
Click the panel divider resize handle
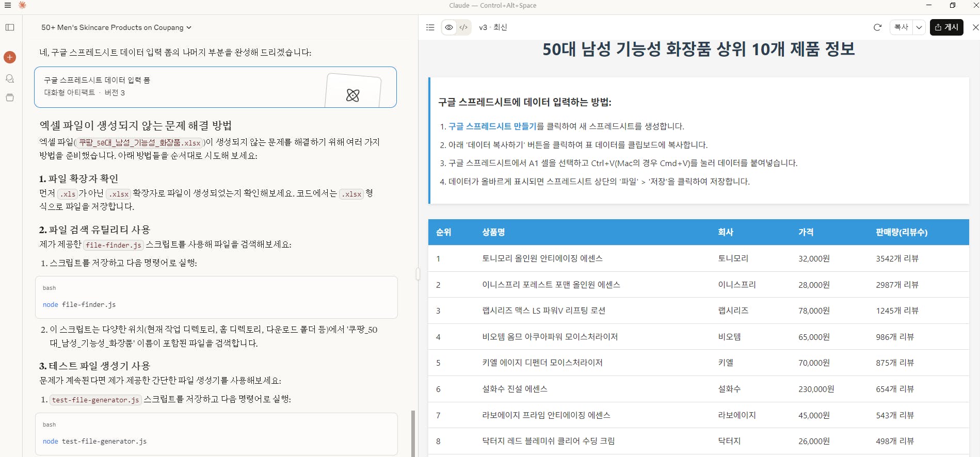click(418, 274)
